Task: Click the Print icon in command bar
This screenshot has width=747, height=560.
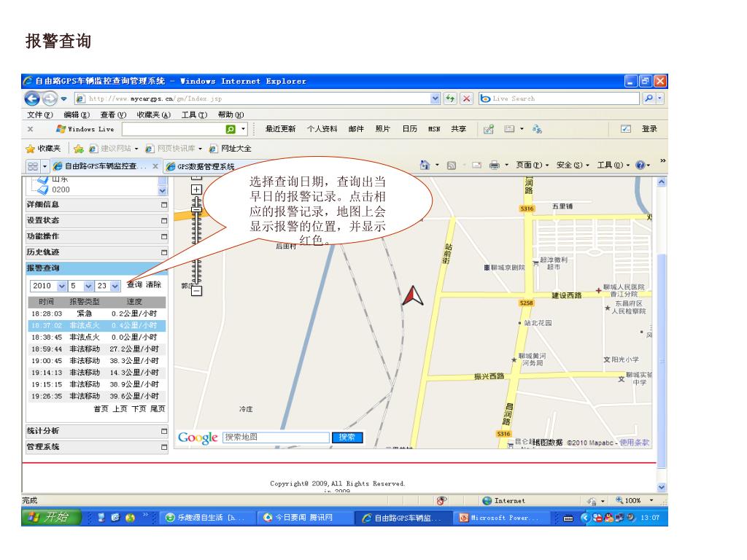Action: pos(494,165)
